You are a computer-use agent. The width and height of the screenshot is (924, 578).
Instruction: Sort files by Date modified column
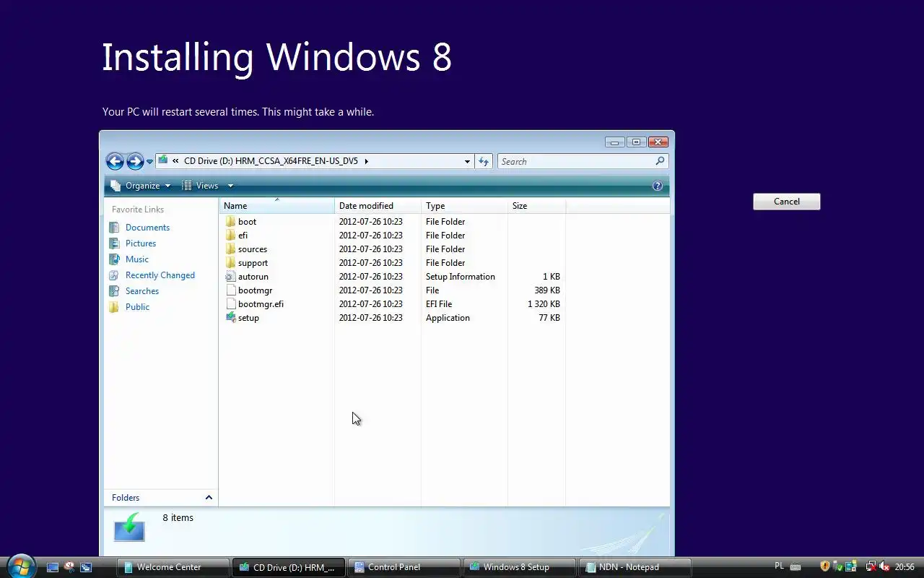point(378,206)
